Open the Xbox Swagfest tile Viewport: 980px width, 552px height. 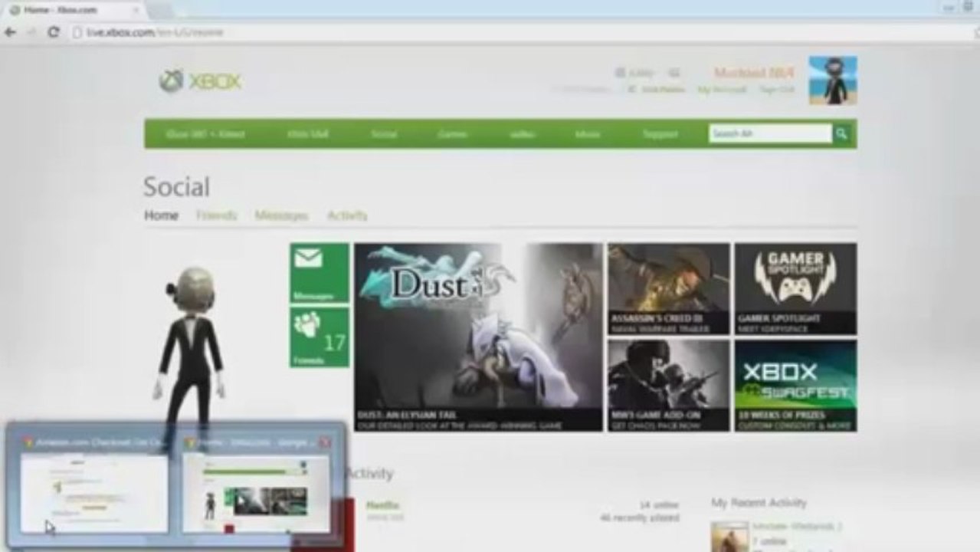pyautogui.click(x=795, y=386)
